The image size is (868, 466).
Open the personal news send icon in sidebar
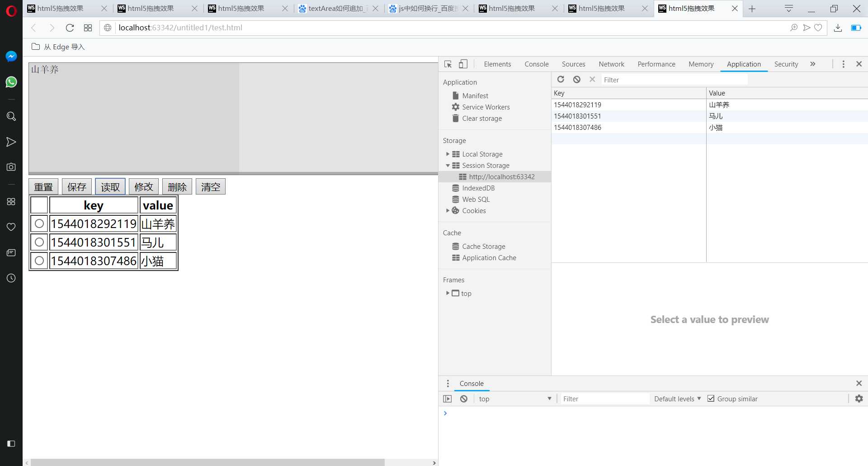(11, 142)
